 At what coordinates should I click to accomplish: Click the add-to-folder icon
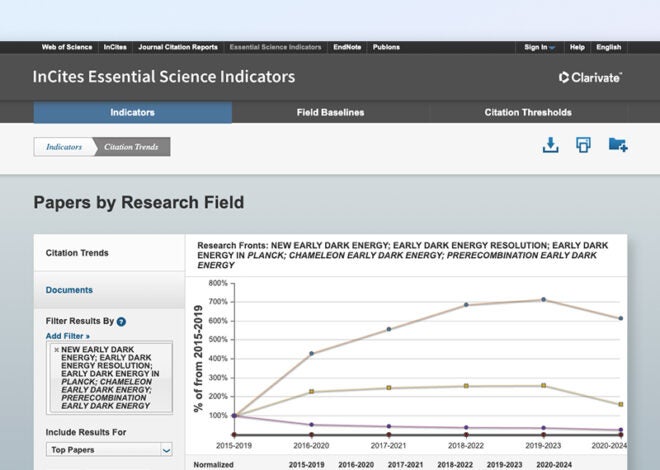[618, 145]
